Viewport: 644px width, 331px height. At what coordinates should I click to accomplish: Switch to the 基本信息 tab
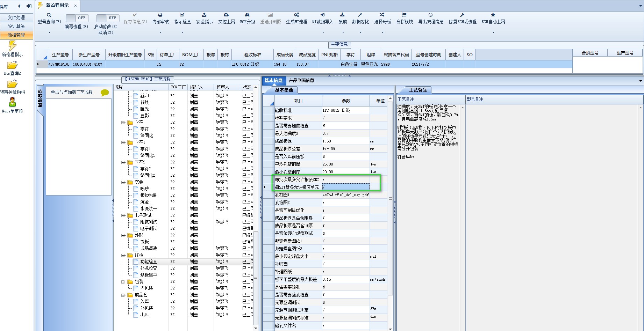click(273, 80)
